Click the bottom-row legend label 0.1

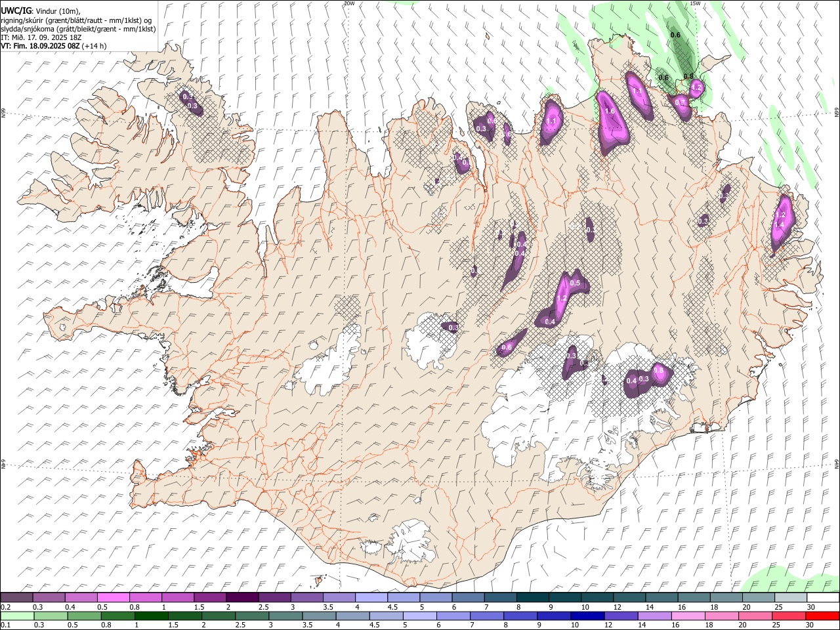[5, 625]
